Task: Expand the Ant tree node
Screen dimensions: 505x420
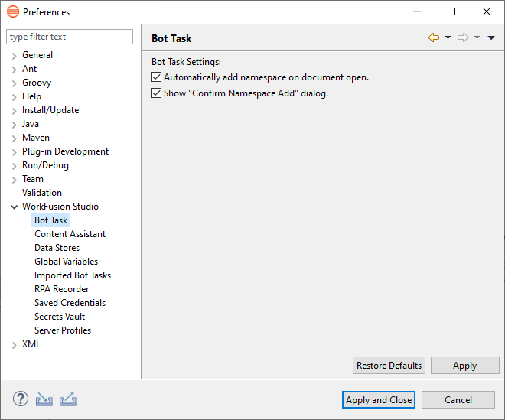Action: [x=14, y=70]
